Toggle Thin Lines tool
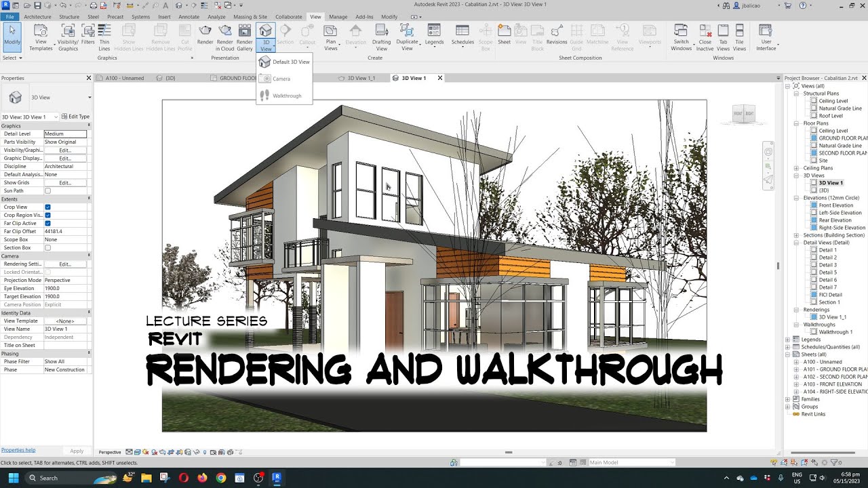Viewport: 868px width, 488px height. tap(104, 37)
